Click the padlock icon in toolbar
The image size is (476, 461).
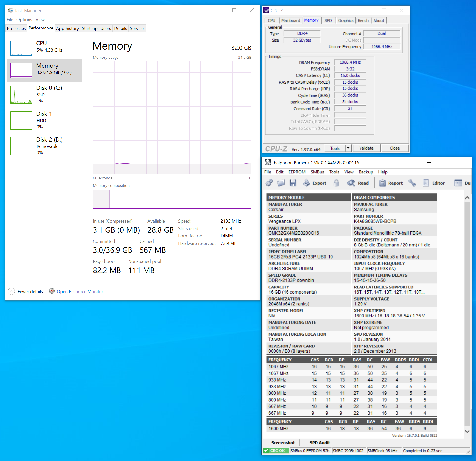pos(336,183)
